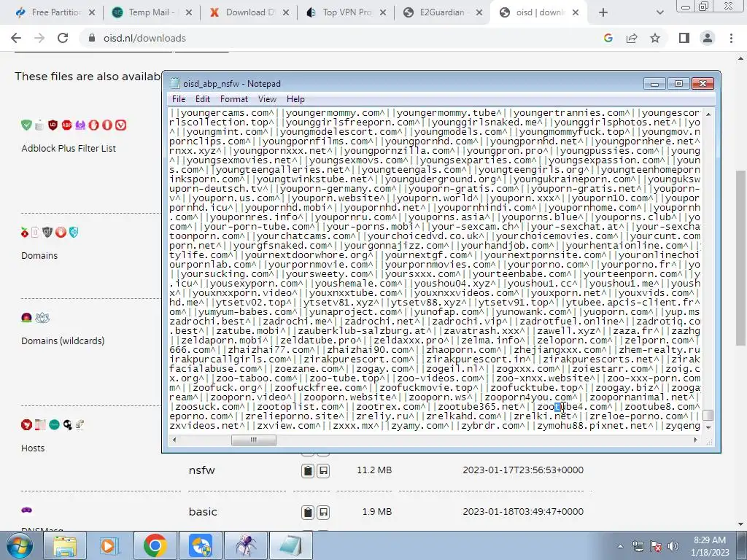
Task: Download the basic list via floppy icon
Action: click(323, 513)
